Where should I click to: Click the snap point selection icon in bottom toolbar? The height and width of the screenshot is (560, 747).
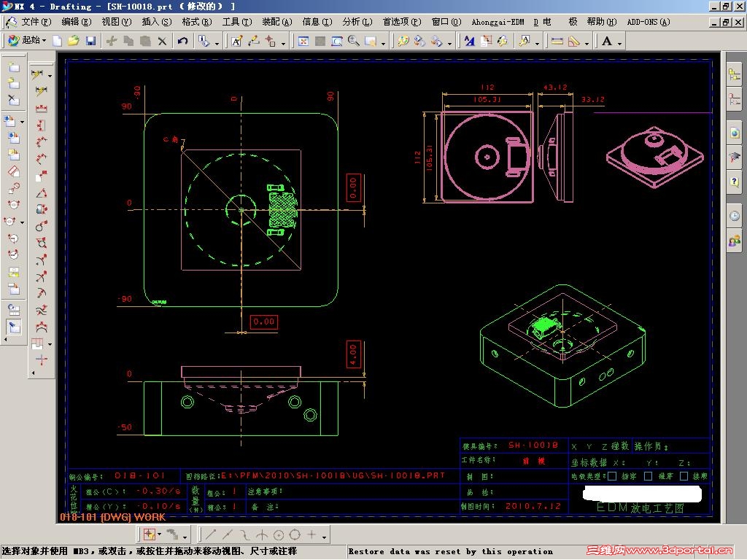click(x=149, y=534)
